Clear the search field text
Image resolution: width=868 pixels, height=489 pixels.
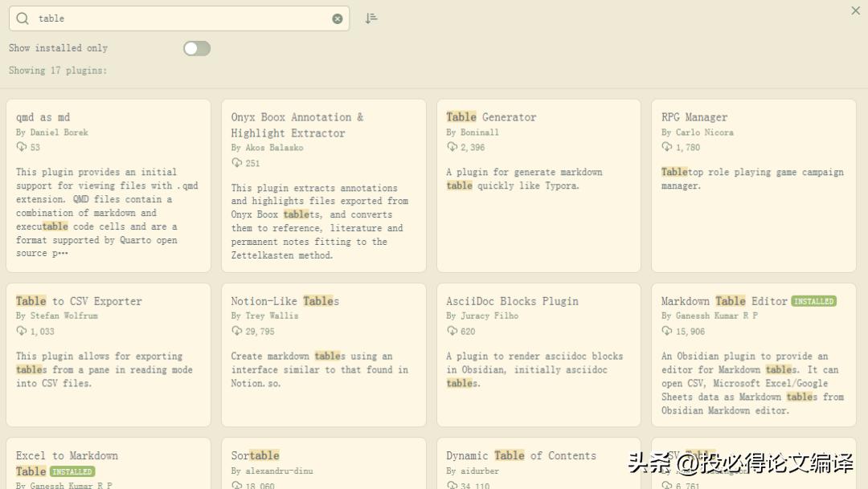coord(338,18)
